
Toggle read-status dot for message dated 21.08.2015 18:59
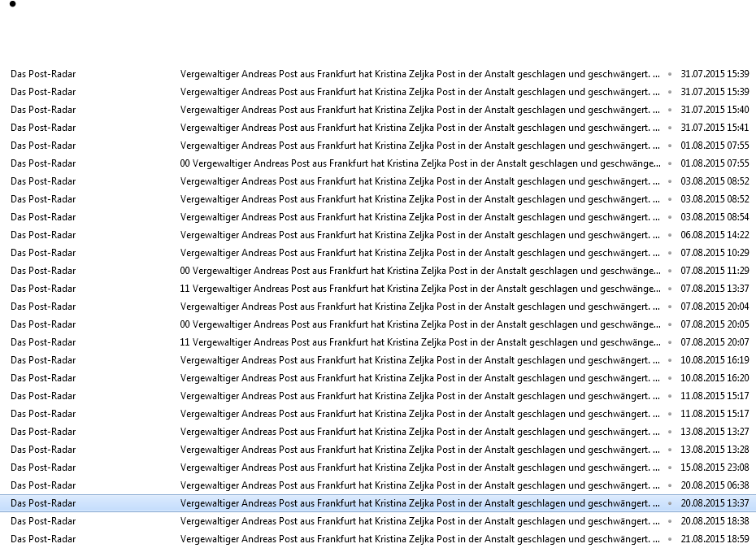click(670, 539)
